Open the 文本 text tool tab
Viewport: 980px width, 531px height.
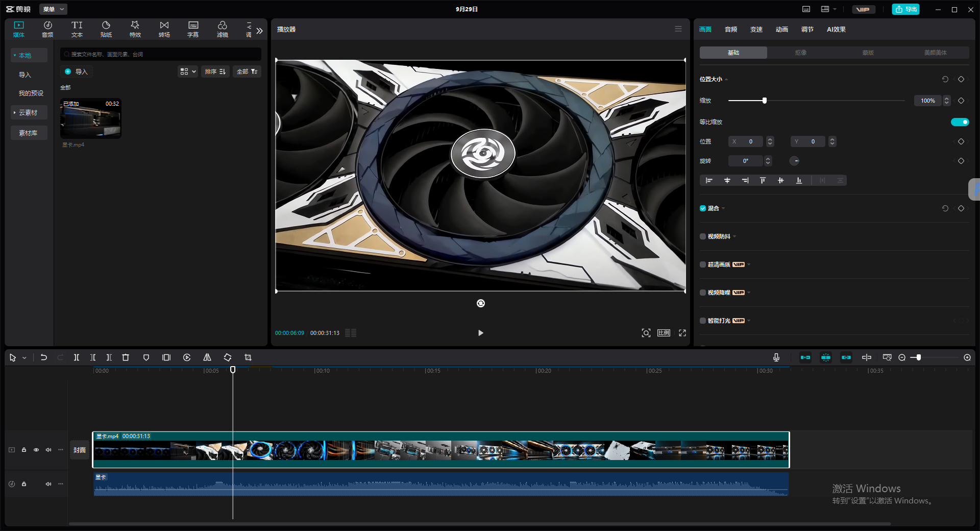click(77, 29)
